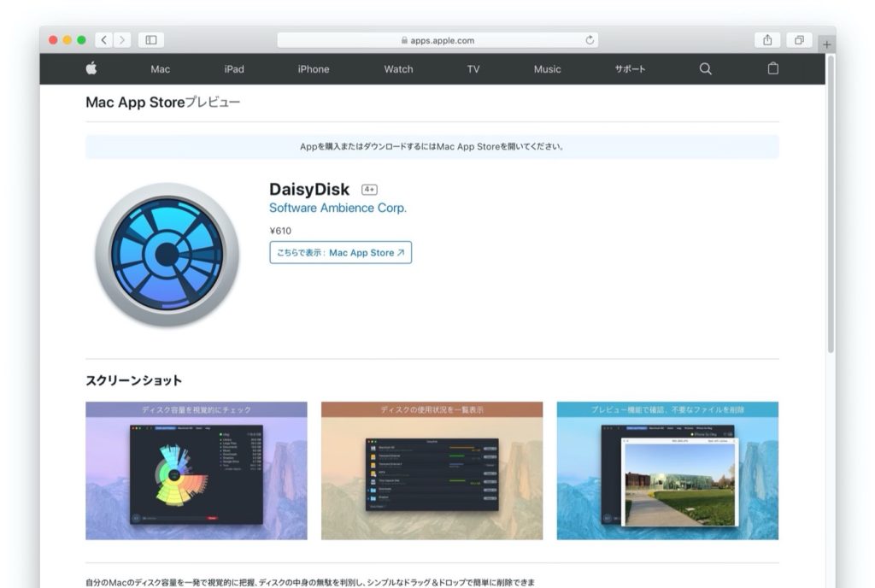Open the search magnifier icon
This screenshot has width=875, height=588.
(705, 69)
